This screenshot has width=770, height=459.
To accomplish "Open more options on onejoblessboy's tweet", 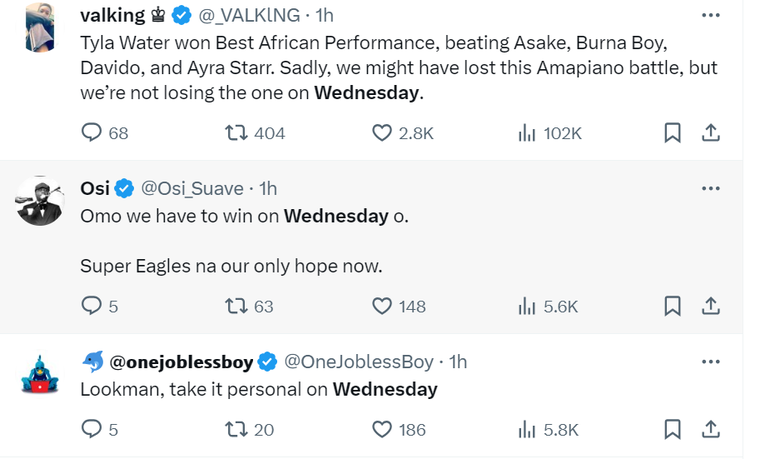I will click(711, 361).
